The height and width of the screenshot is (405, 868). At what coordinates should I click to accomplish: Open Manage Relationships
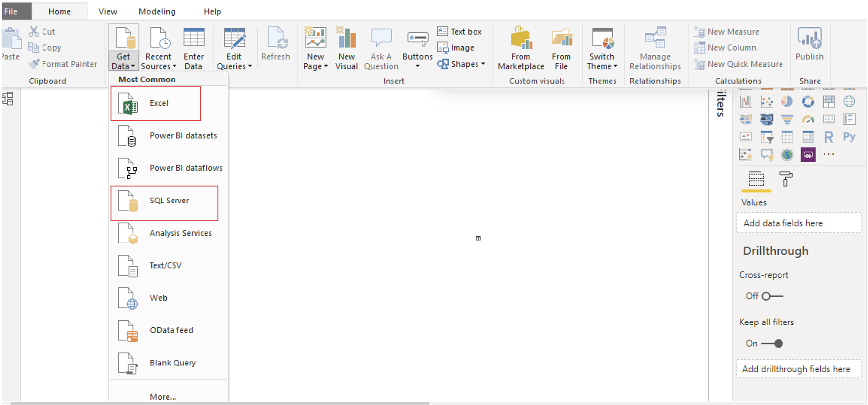(x=655, y=48)
